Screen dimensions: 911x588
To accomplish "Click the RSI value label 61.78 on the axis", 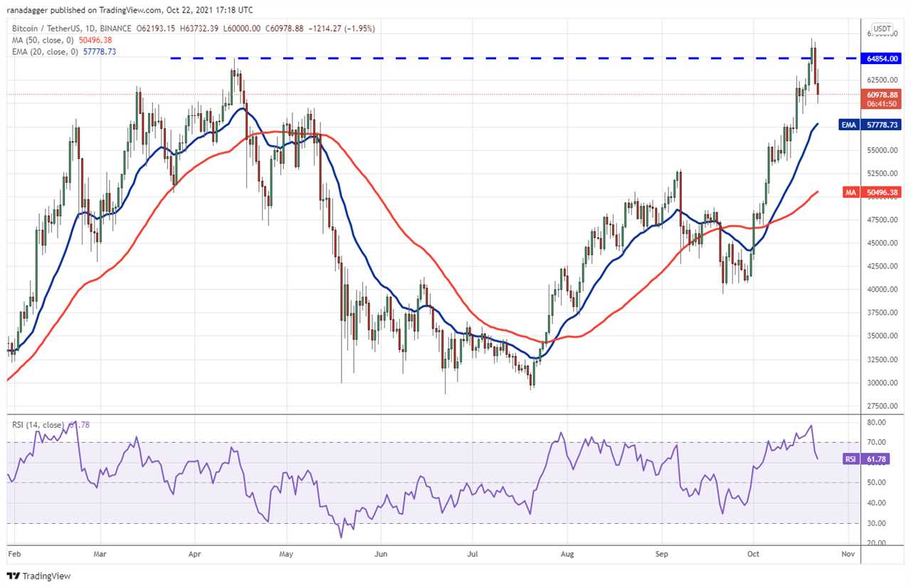I will click(x=875, y=459).
